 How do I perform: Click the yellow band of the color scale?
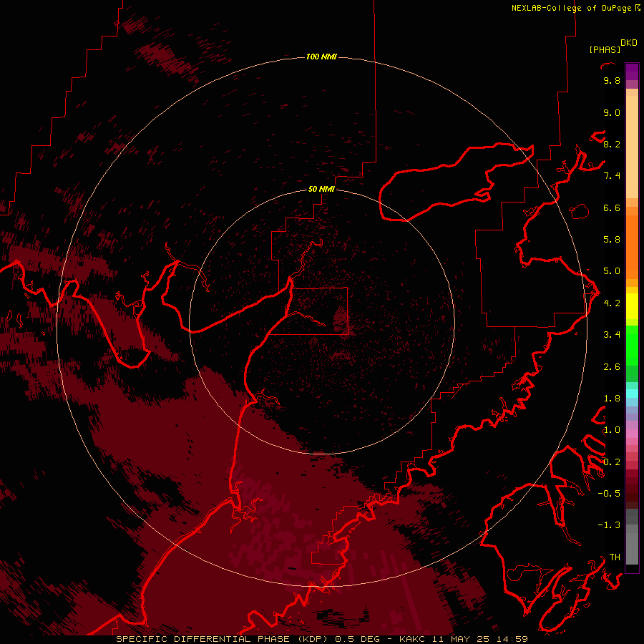[x=632, y=306]
